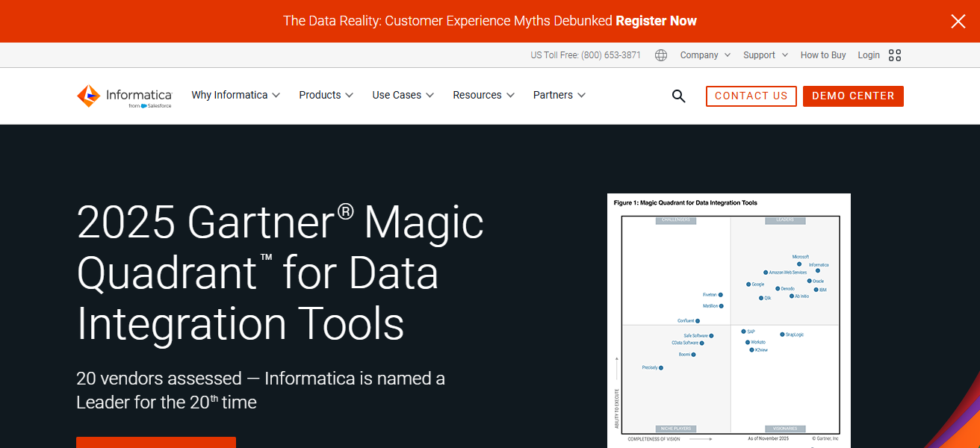Expand the Products dropdown

pos(326,96)
